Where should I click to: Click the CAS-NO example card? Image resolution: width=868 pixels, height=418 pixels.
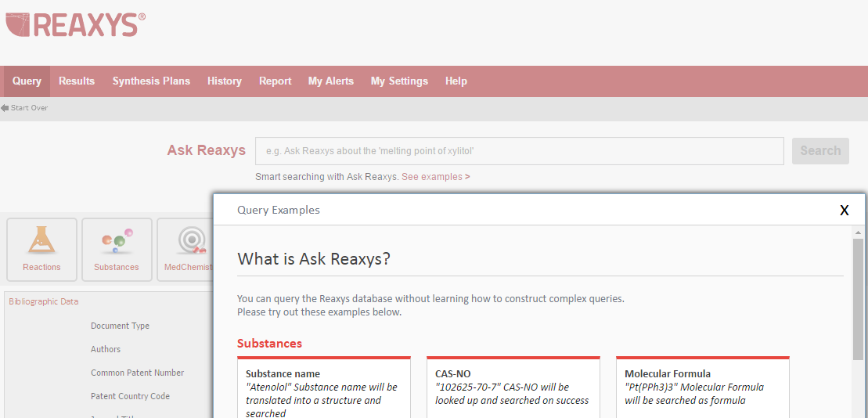pyautogui.click(x=513, y=387)
